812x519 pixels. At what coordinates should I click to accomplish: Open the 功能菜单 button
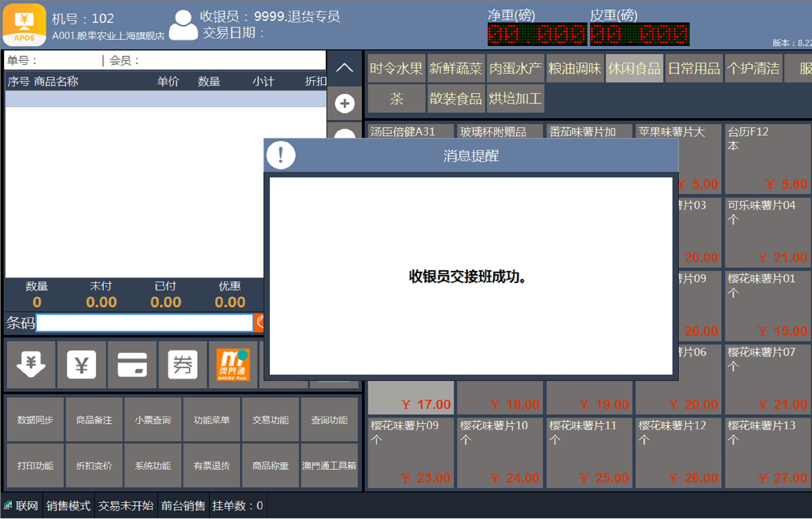tap(212, 420)
